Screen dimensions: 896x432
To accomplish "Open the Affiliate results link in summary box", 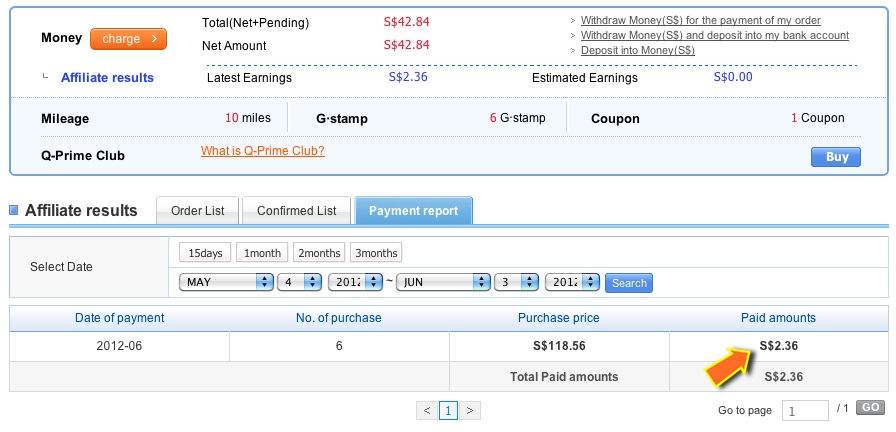I will (107, 78).
